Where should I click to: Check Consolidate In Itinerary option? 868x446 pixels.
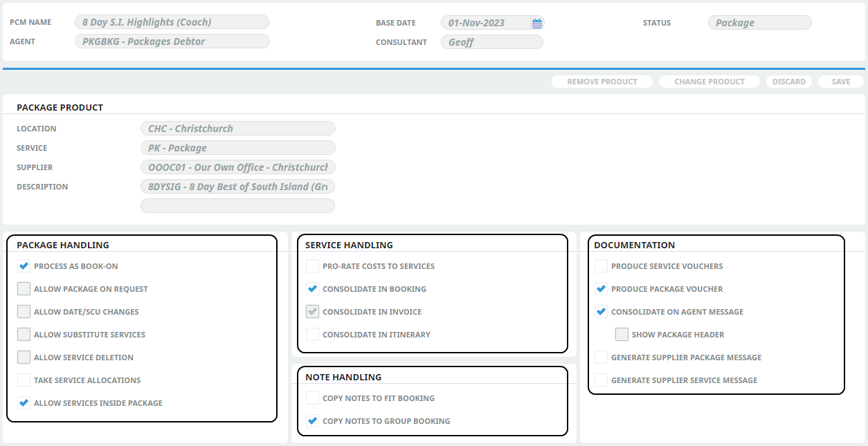tap(313, 335)
